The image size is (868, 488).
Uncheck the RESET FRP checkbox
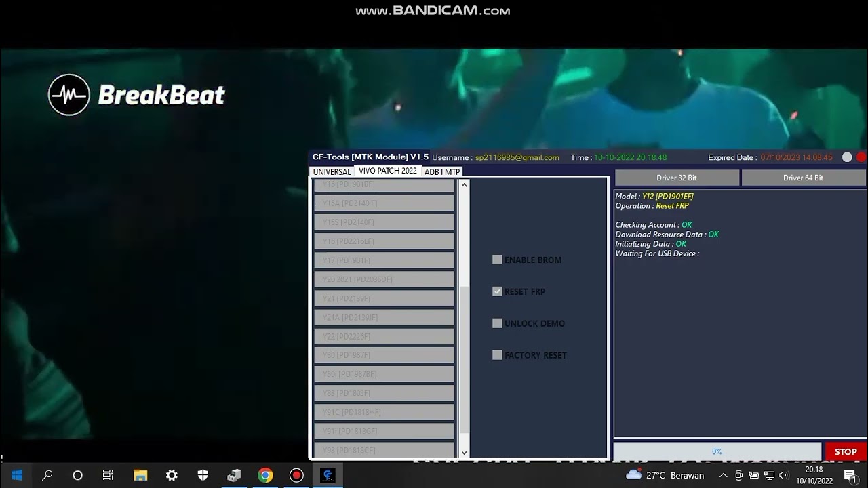(497, 291)
